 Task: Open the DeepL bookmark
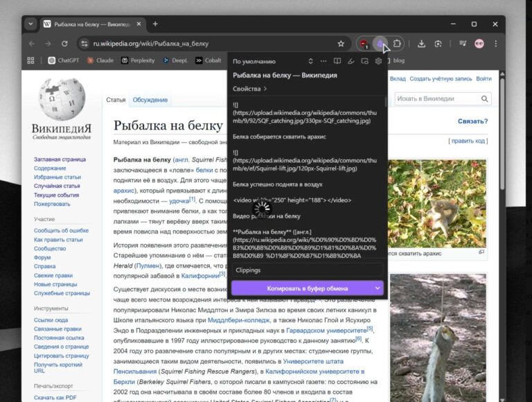[175, 60]
